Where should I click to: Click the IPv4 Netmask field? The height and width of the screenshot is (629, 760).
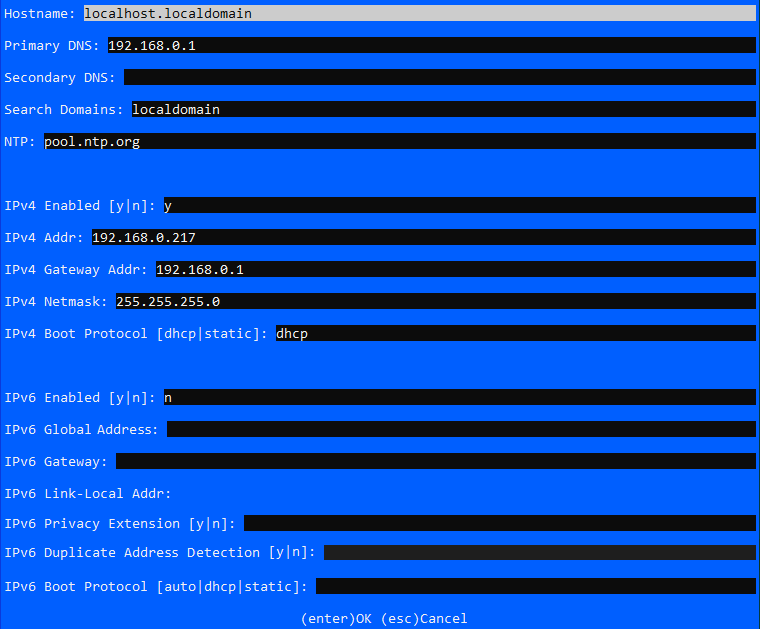[x=434, y=301]
